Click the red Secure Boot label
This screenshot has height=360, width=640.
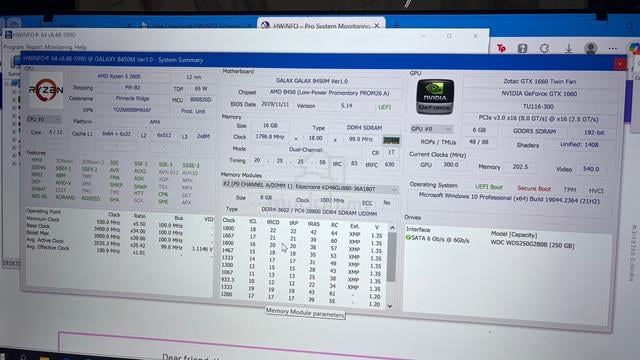(x=534, y=189)
